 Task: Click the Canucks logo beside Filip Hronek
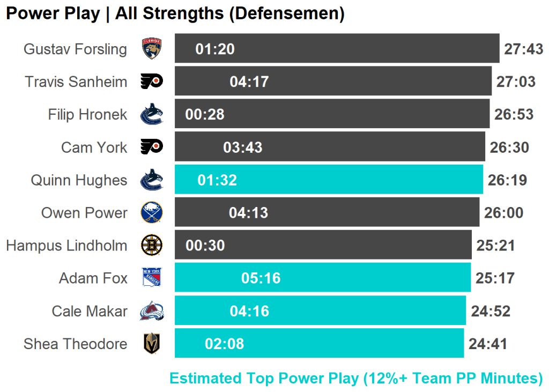[x=152, y=114]
